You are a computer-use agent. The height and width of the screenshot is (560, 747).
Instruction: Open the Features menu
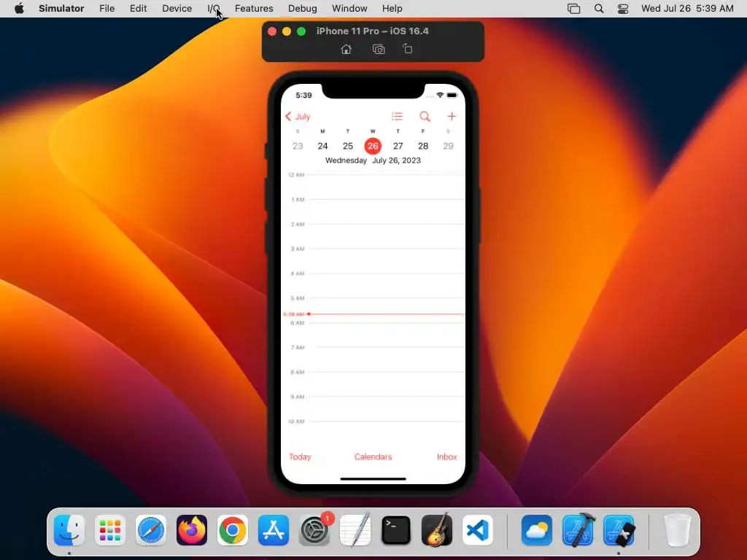(x=254, y=9)
